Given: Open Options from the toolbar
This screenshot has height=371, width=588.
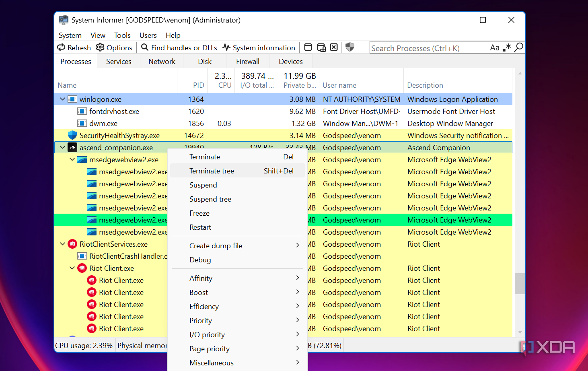Looking at the screenshot, I should tap(114, 47).
